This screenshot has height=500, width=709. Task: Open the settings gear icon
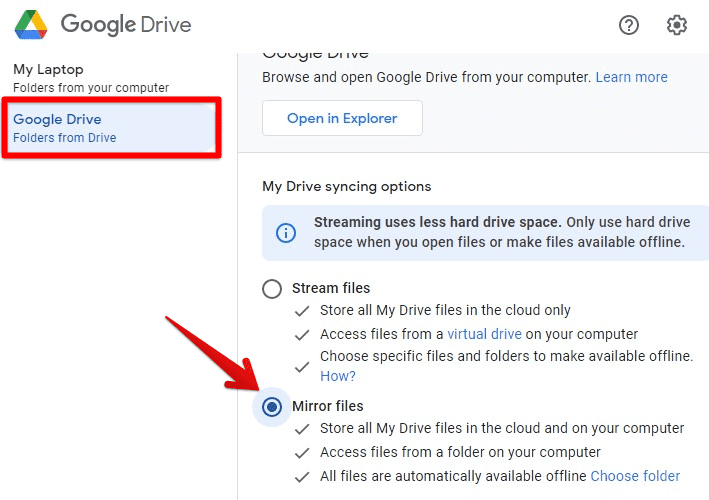coord(676,25)
